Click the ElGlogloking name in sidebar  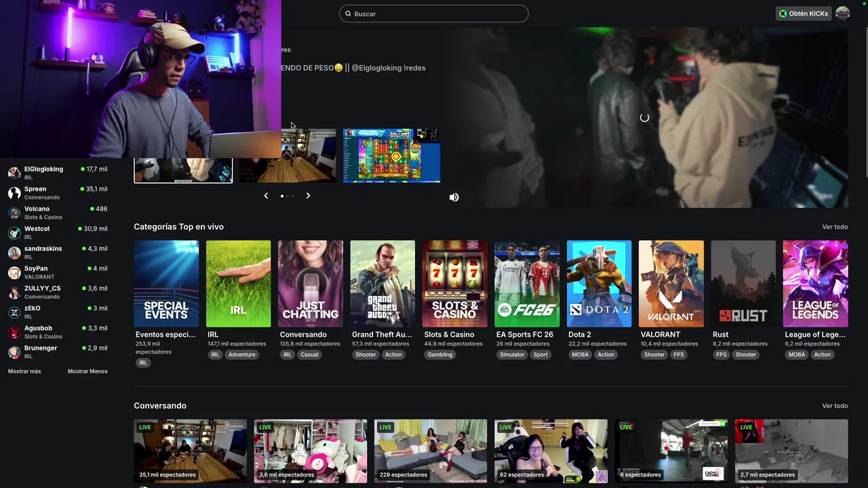click(43, 169)
